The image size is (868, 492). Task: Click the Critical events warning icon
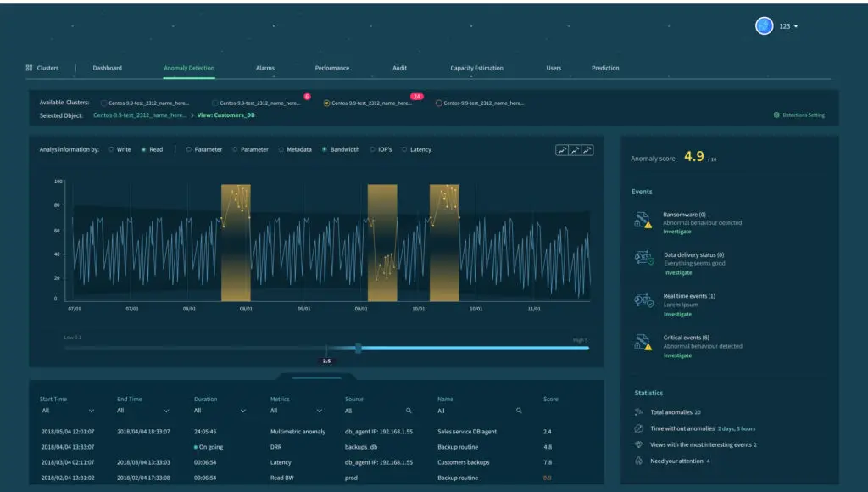[643, 343]
